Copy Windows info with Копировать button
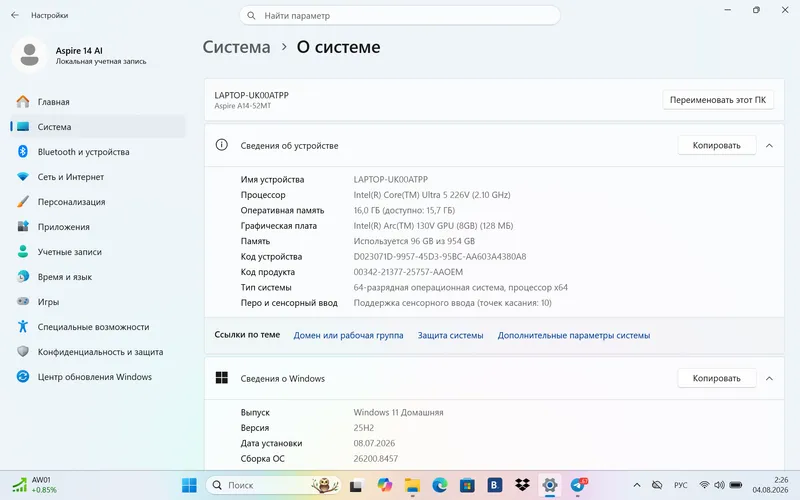Image resolution: width=800 pixels, height=500 pixels. point(716,378)
